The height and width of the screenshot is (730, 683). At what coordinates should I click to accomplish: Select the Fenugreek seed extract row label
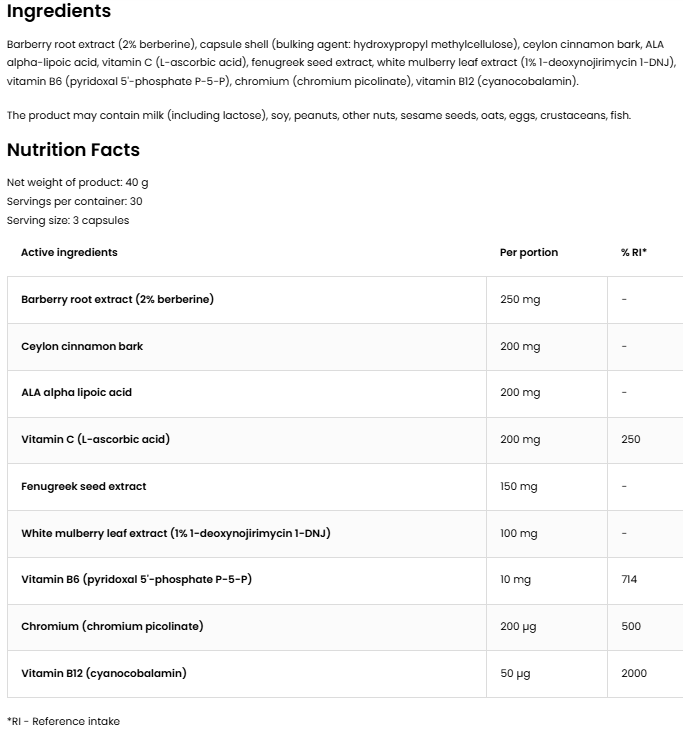[84, 486]
